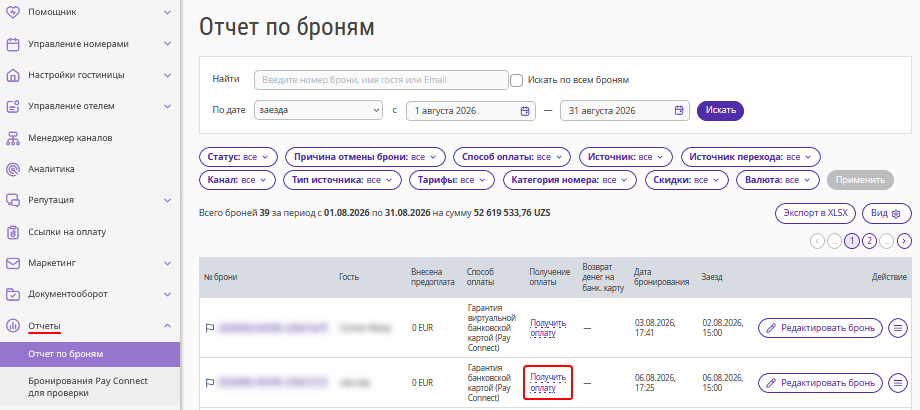920x410 pixels.
Task: Expand the Управление отелем chevron
Action: pyautogui.click(x=167, y=106)
